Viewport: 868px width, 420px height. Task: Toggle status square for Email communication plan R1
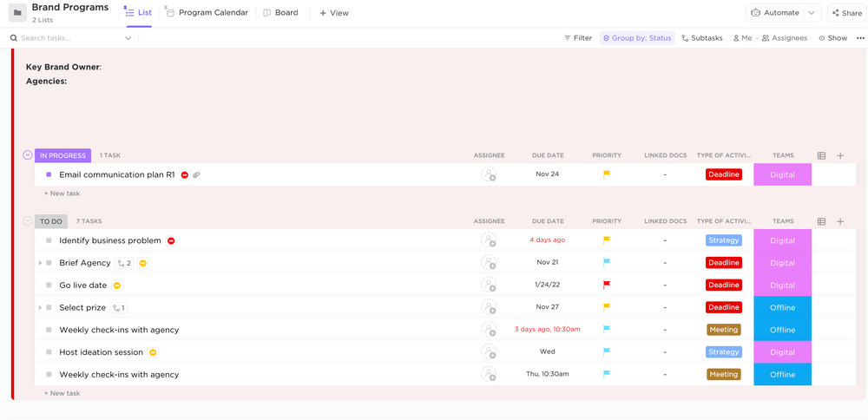coord(49,174)
